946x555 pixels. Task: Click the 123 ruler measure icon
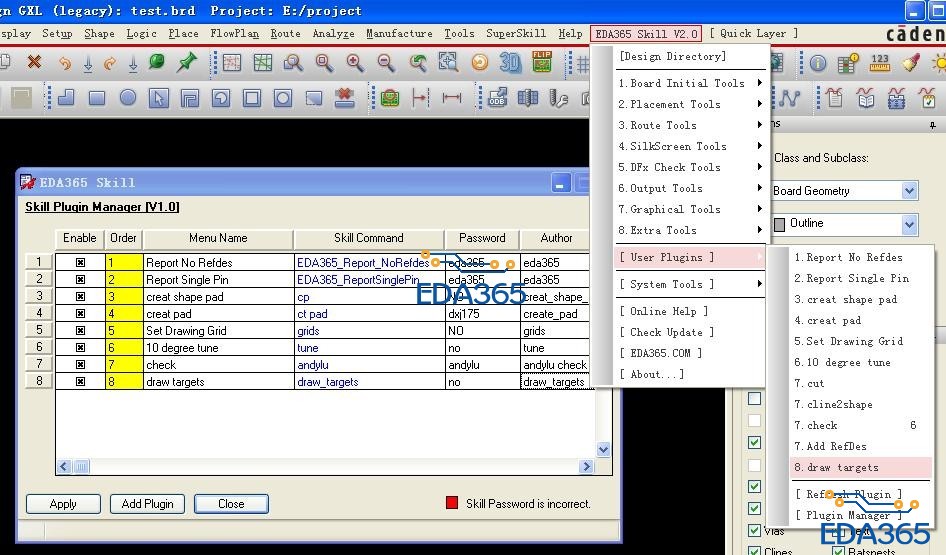tap(880, 63)
